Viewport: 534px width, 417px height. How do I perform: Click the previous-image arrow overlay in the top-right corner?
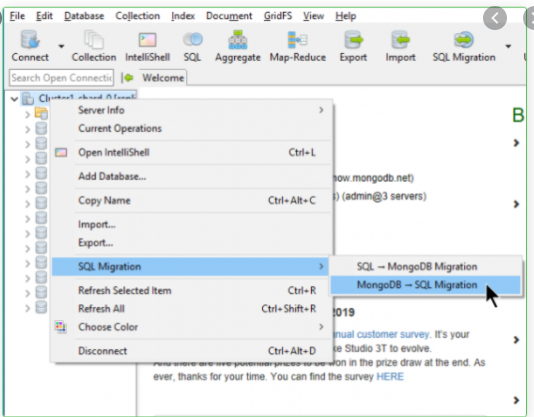pos(495,18)
